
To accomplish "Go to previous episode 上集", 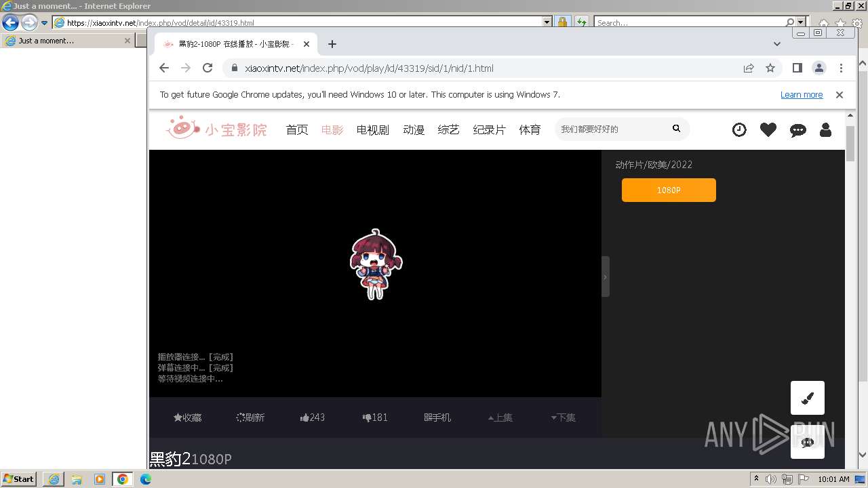I will click(x=500, y=418).
